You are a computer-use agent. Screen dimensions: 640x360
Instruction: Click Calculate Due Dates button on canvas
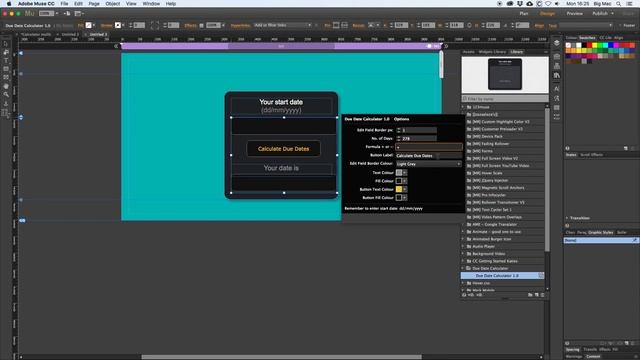coord(283,149)
